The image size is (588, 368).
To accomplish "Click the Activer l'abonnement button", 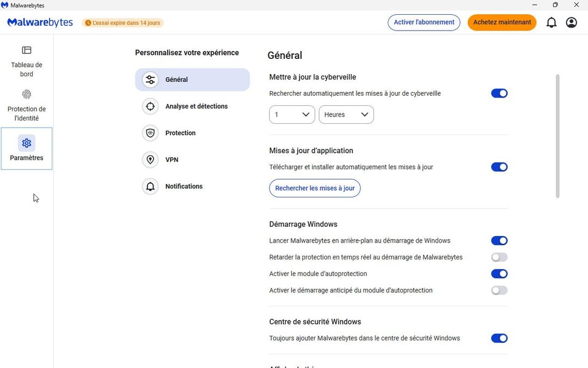I will [x=424, y=22].
